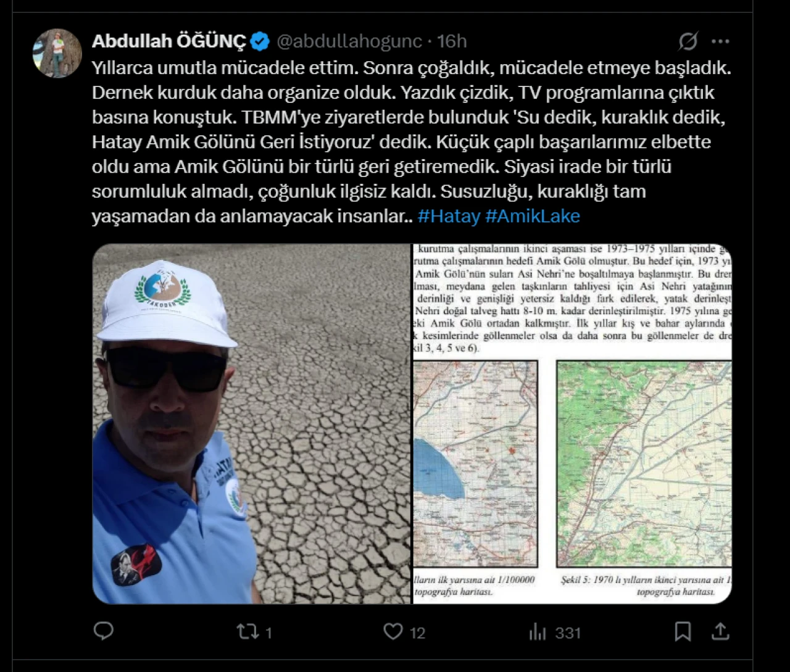Open the #Hatay hashtag

coord(449,216)
